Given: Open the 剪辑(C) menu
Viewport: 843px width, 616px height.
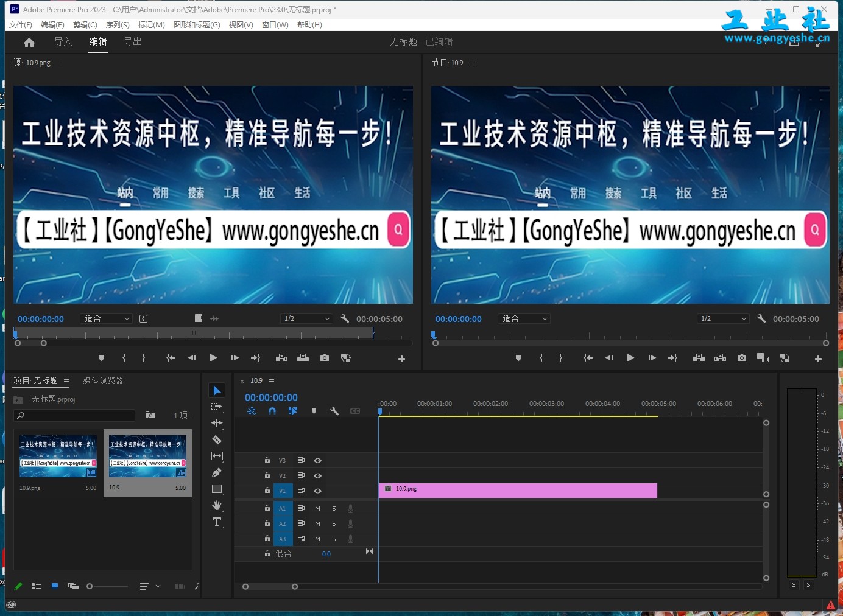Looking at the screenshot, I should [85, 24].
